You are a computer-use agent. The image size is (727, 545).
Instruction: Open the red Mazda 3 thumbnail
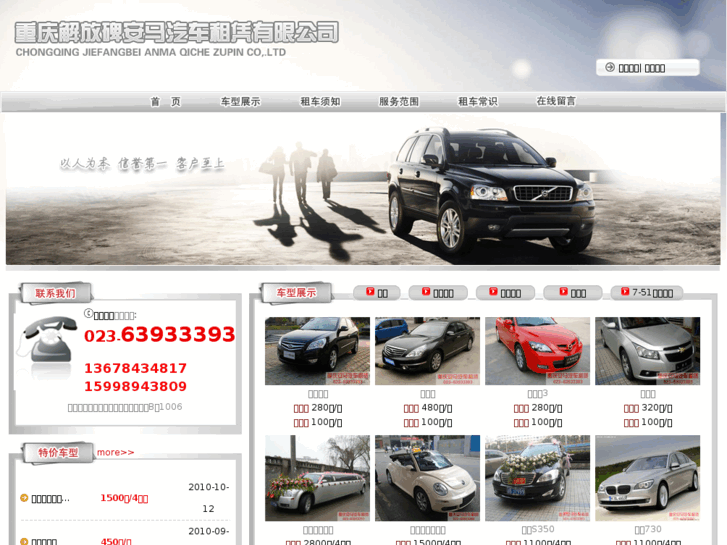click(x=537, y=351)
